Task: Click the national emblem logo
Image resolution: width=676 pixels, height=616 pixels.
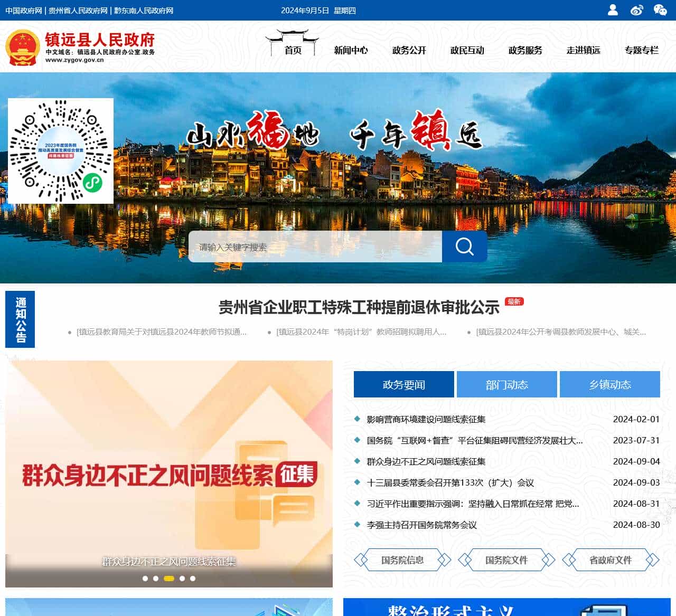Action: (x=23, y=48)
